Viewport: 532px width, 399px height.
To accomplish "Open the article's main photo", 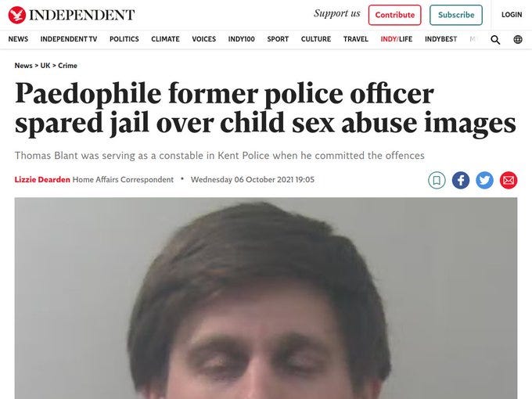I will 266,298.
